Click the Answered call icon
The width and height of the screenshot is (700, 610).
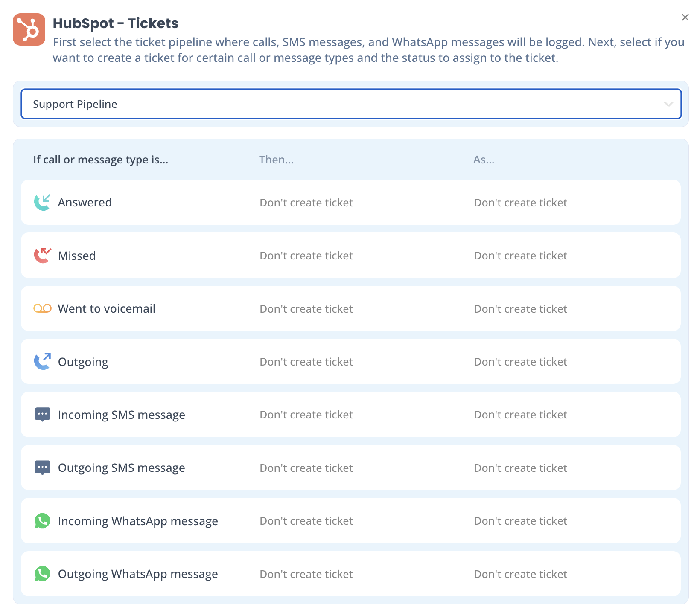(42, 202)
